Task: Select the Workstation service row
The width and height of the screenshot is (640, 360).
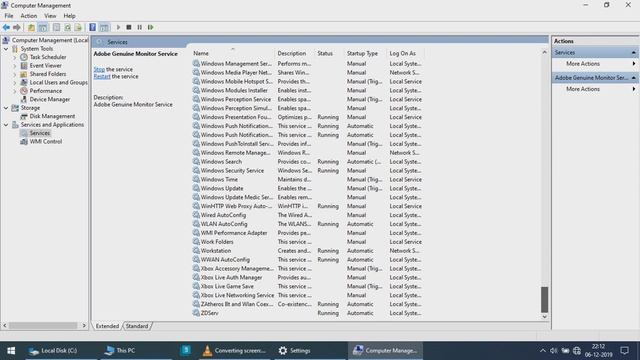Action: coord(307,251)
